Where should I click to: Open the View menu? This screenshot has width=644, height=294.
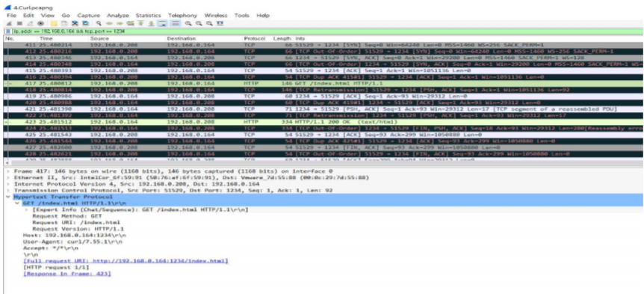click(x=47, y=16)
